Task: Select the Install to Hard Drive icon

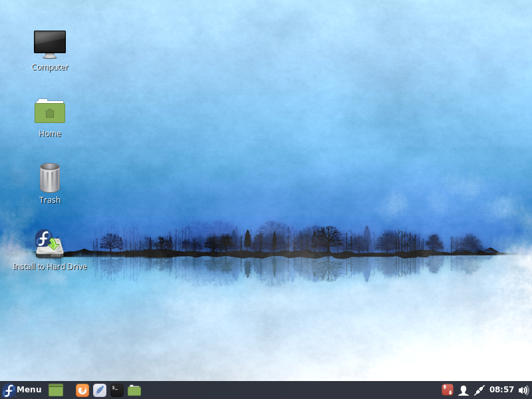Action: [x=49, y=243]
